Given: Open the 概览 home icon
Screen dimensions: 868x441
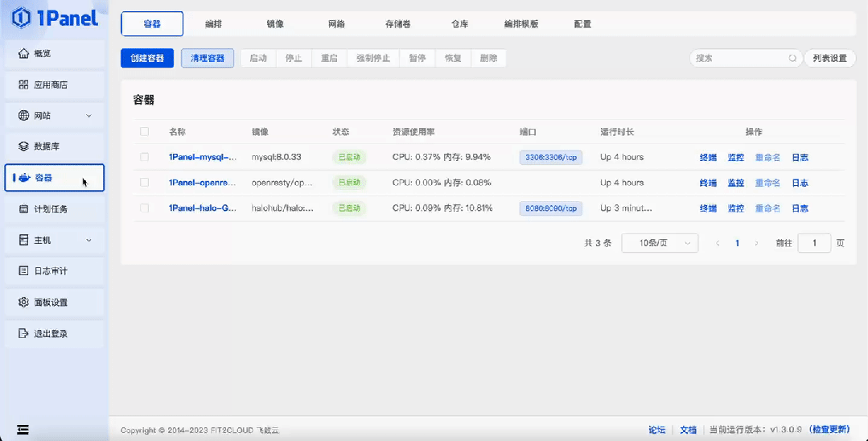Looking at the screenshot, I should 23,54.
